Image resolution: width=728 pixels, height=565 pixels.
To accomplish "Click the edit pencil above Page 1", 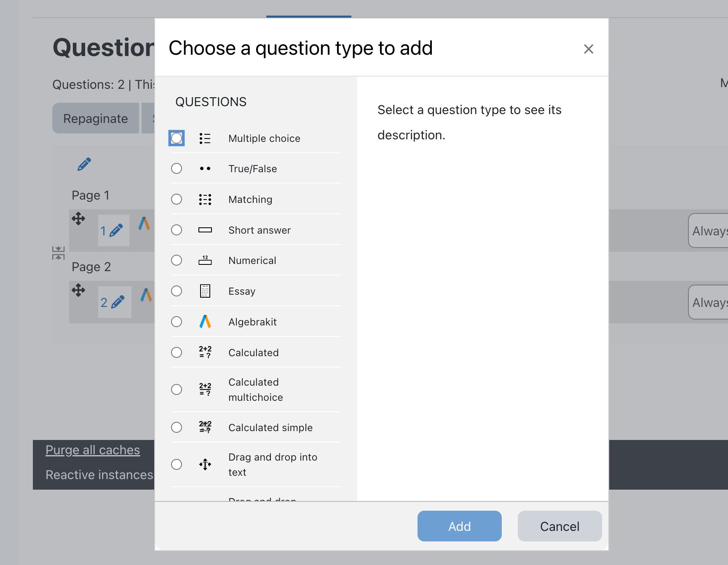I will (84, 165).
